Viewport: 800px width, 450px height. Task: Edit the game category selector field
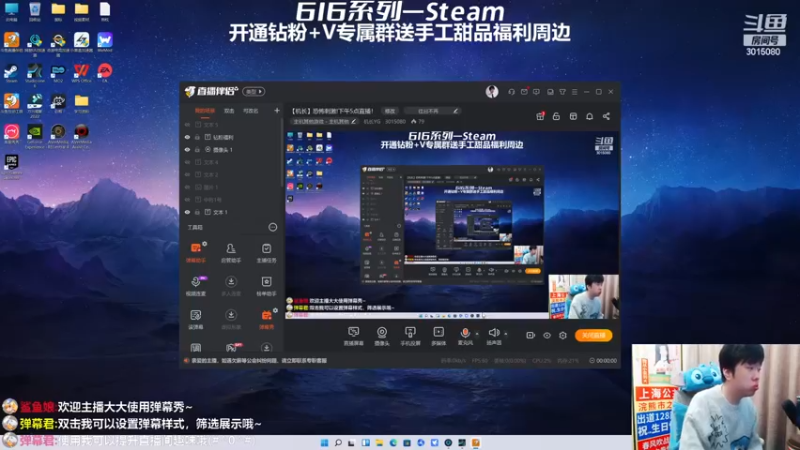[x=324, y=121]
